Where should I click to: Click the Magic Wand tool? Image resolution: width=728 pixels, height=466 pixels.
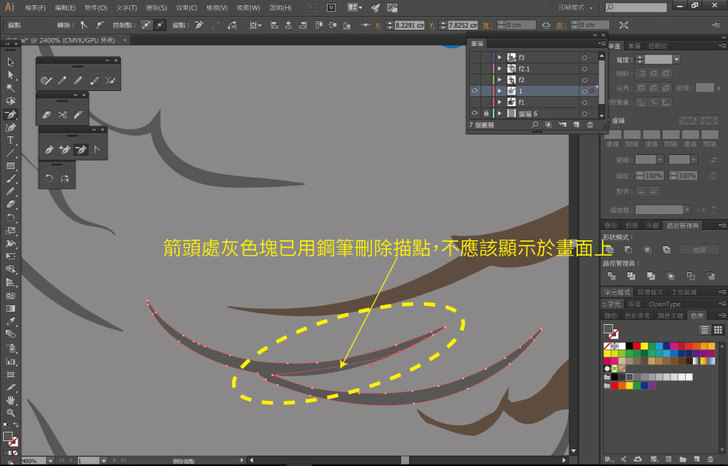[x=11, y=88]
